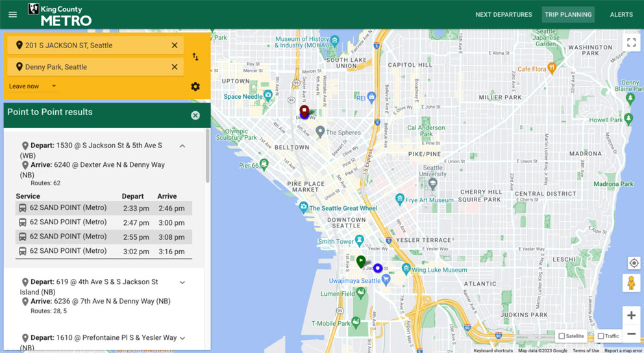The image size is (644, 353).
Task: Select the Pier 66 map pin
Action: point(264,164)
